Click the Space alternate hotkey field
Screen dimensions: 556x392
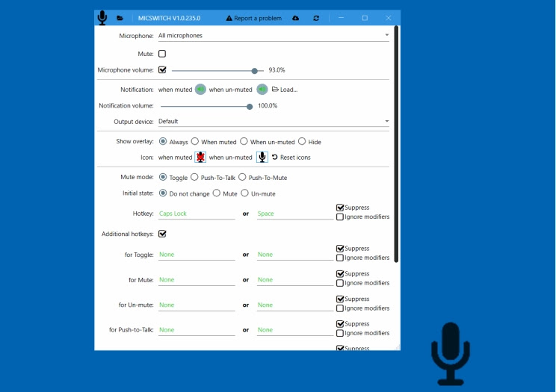click(295, 214)
